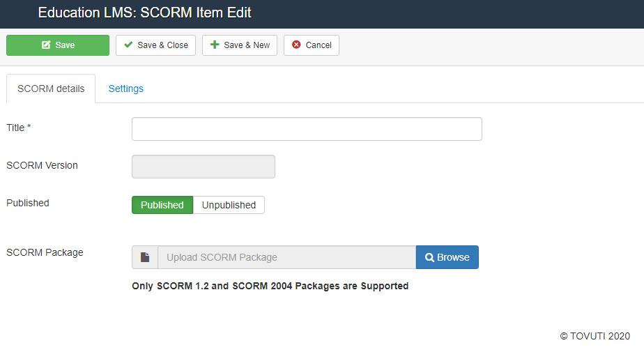
Task: Click the Save button label
Action: [65, 45]
